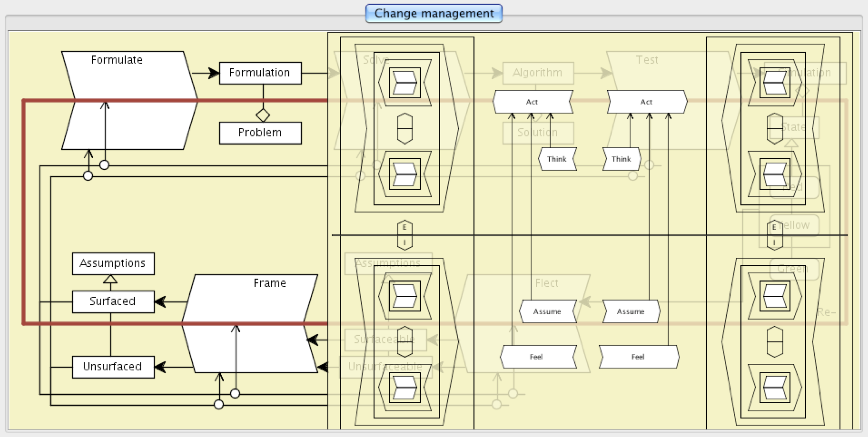Select the Formulation box
Viewport: 868px width, 437px height.
click(260, 73)
